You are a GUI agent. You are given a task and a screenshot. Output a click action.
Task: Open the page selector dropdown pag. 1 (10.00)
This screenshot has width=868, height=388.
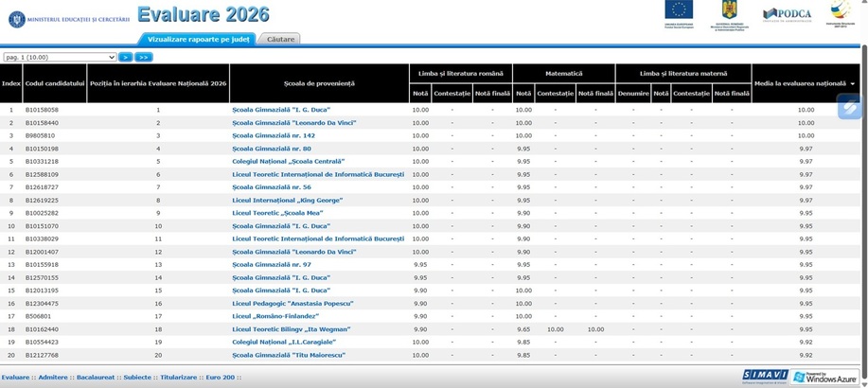pos(60,57)
